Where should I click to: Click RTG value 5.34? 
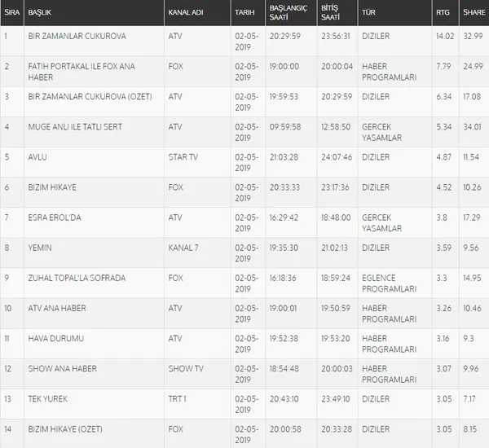[444, 127]
